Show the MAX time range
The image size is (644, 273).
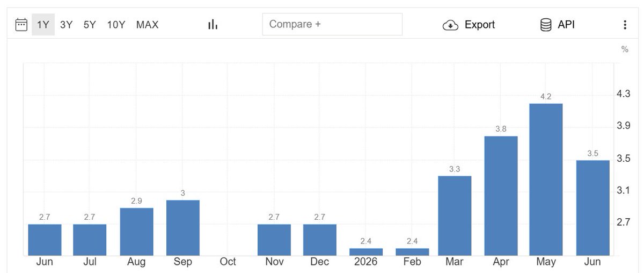[x=148, y=24]
